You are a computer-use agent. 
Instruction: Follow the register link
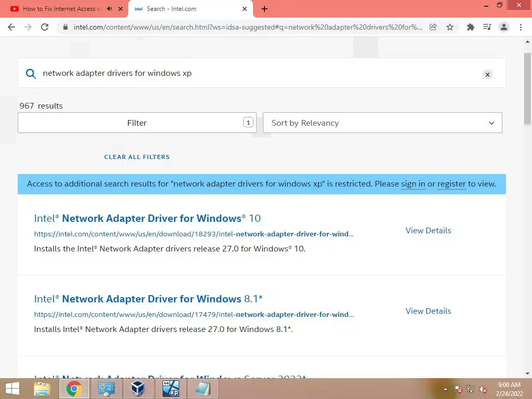(451, 184)
